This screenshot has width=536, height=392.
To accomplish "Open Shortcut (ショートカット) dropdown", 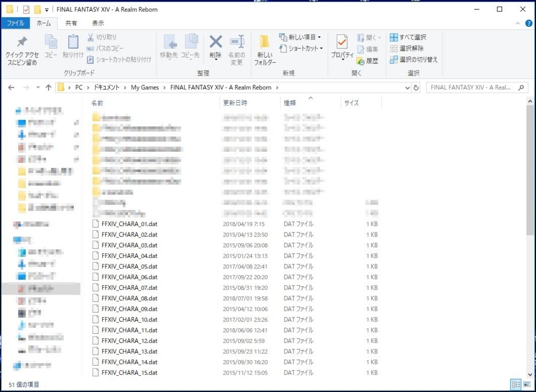I will pyautogui.click(x=301, y=48).
